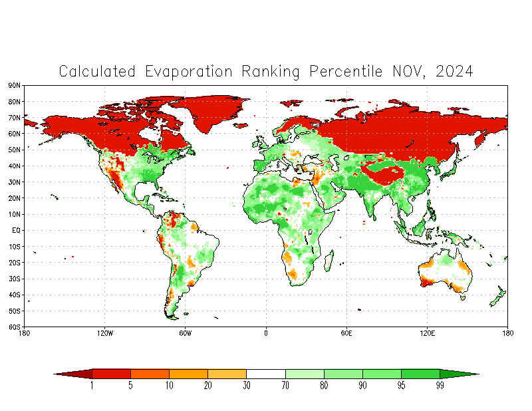The width and height of the screenshot is (532, 411).
Task: Select the '30N' latitude label
Action: [14, 182]
